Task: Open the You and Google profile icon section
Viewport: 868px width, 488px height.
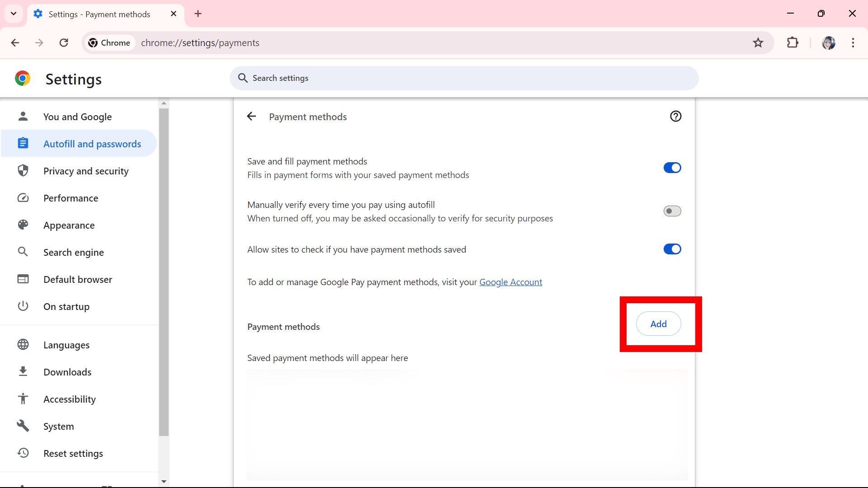Action: pos(23,117)
